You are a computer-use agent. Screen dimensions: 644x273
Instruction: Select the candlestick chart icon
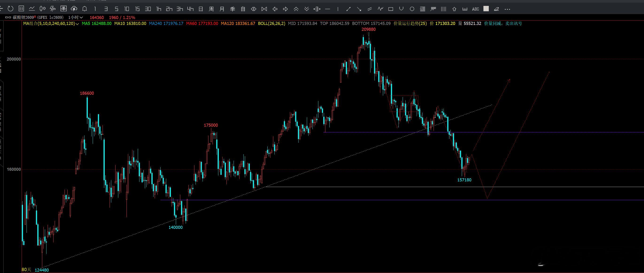[42, 9]
